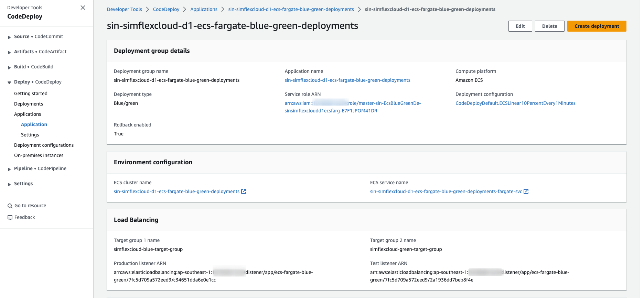The image size is (644, 298).
Task: Open the ECS cluster name link
Action: (176, 191)
